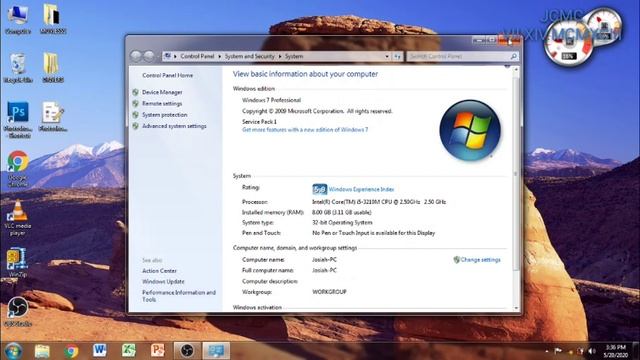
Task: Click the taskbar clock
Action: (x=616, y=351)
